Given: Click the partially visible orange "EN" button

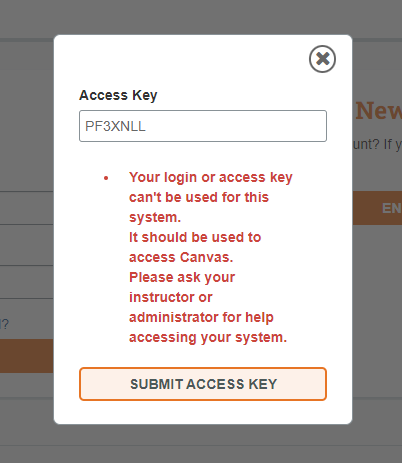Looking at the screenshot, I should [x=377, y=208].
